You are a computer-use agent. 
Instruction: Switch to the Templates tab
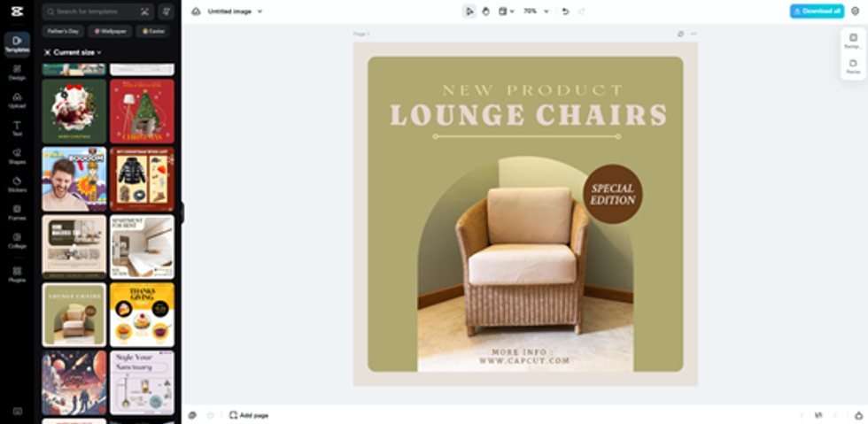pyautogui.click(x=17, y=43)
